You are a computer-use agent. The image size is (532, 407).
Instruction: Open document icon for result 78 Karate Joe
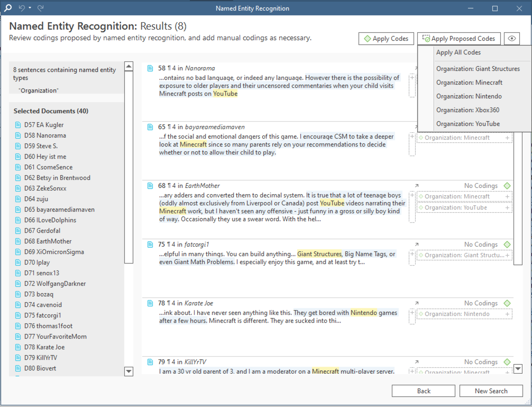point(150,303)
